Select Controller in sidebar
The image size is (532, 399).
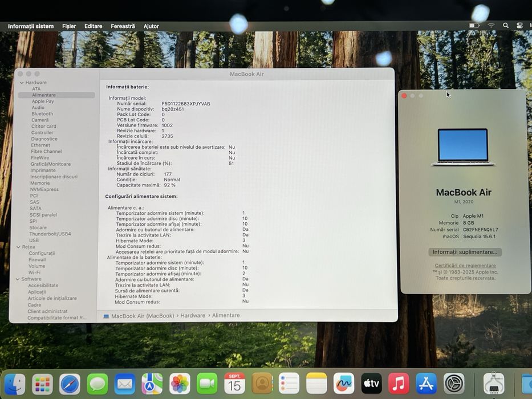42,133
